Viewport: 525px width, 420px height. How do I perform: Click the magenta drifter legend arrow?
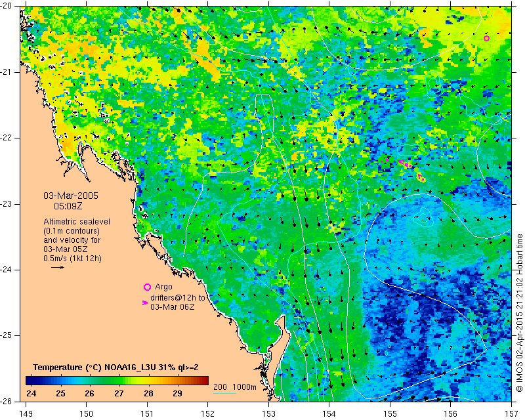pyautogui.click(x=145, y=303)
